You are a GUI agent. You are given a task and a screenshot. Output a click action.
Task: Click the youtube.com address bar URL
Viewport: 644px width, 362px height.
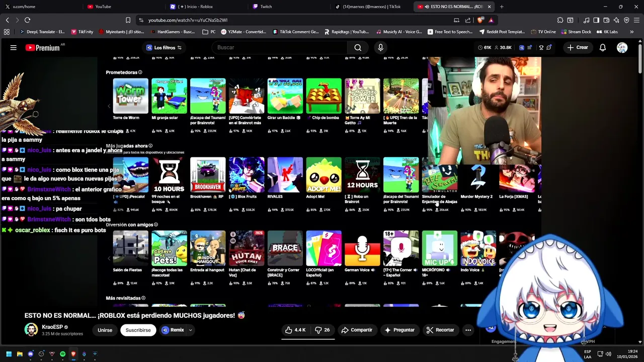[x=188, y=20]
